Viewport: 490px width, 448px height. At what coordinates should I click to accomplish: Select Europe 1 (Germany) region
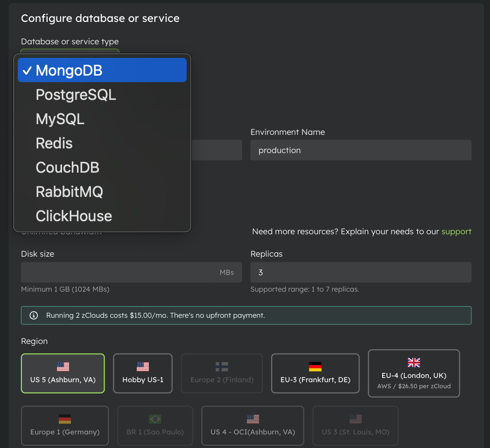[x=65, y=426]
